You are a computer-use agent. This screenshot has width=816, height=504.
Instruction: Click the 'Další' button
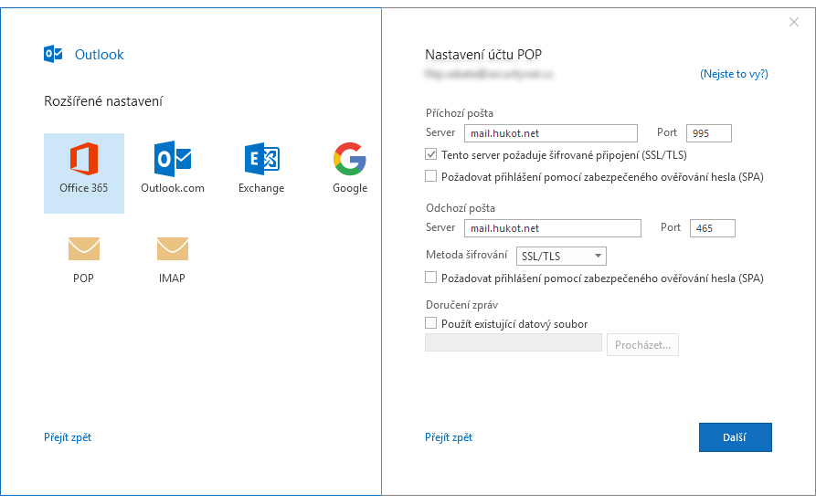coord(735,437)
